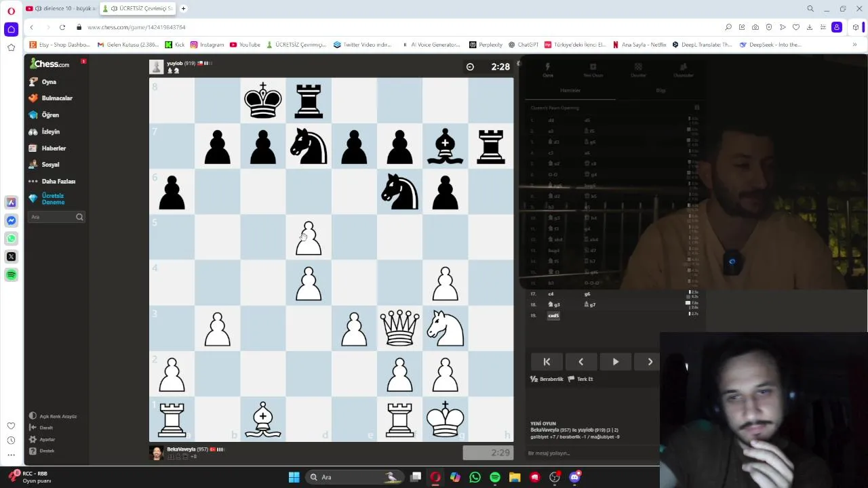Click the chess.com sidebar search field
Screen dimensions: 868x488
pyautogui.click(x=56, y=217)
